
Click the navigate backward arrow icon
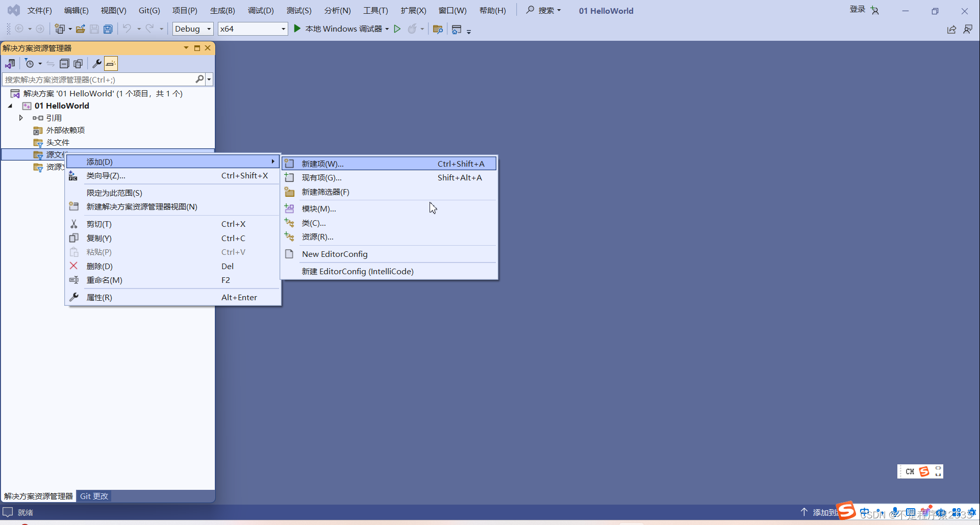click(19, 29)
